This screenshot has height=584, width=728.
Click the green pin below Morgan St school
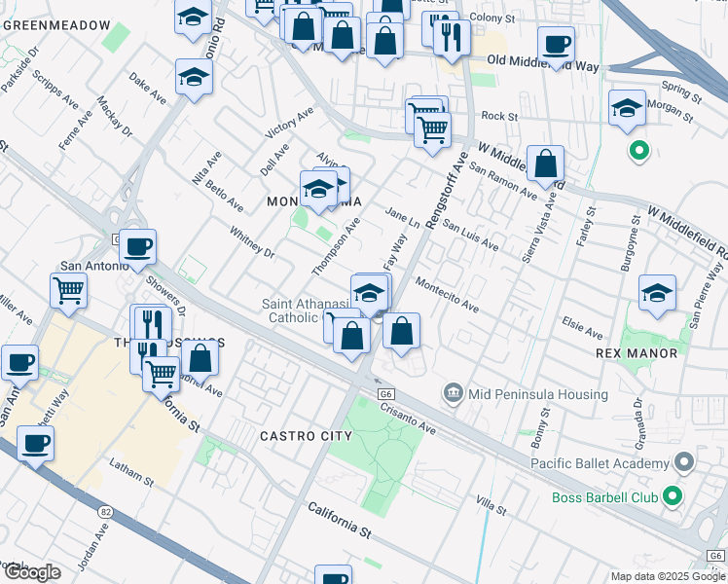click(x=638, y=150)
